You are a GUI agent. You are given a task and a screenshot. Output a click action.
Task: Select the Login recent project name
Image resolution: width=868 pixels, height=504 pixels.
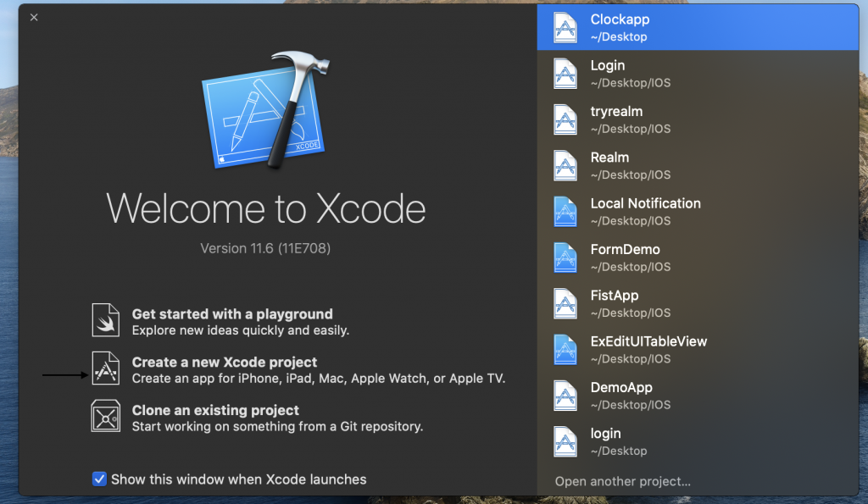click(607, 65)
